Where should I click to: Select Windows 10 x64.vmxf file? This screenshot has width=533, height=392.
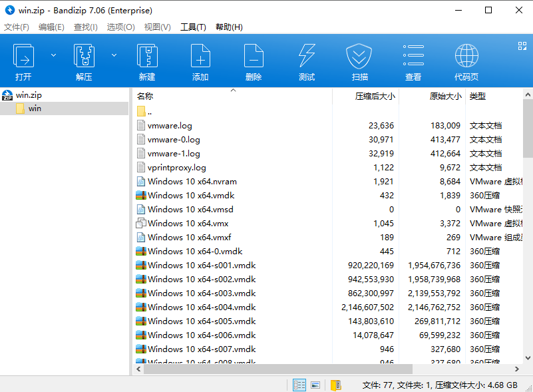click(x=190, y=237)
